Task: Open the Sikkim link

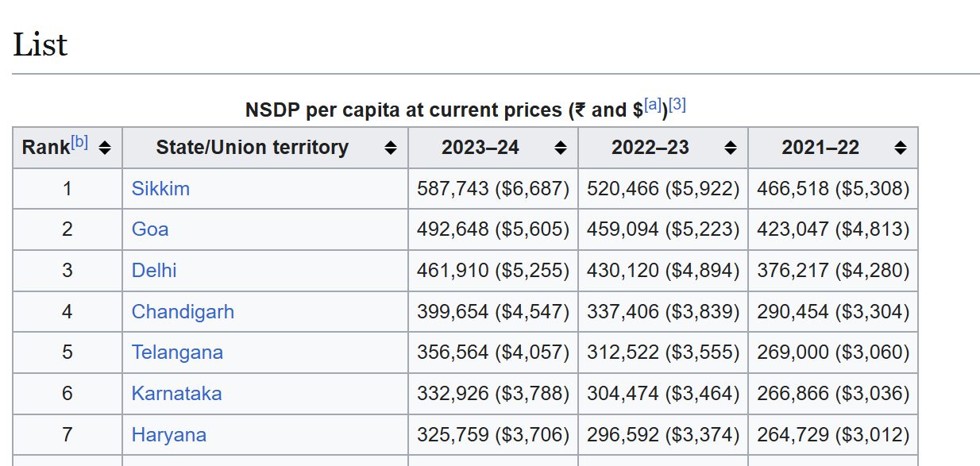Action: pos(160,189)
